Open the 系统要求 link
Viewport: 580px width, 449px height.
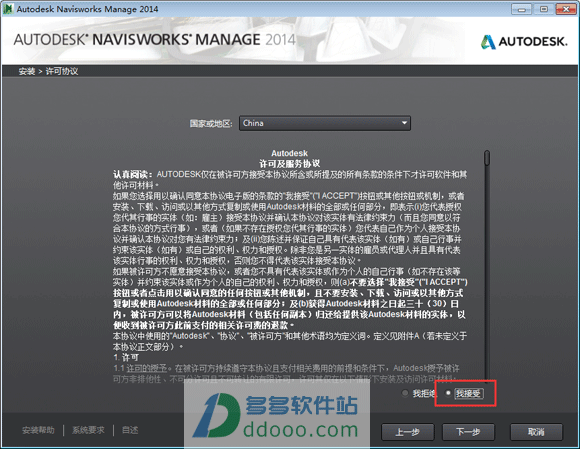click(x=88, y=430)
